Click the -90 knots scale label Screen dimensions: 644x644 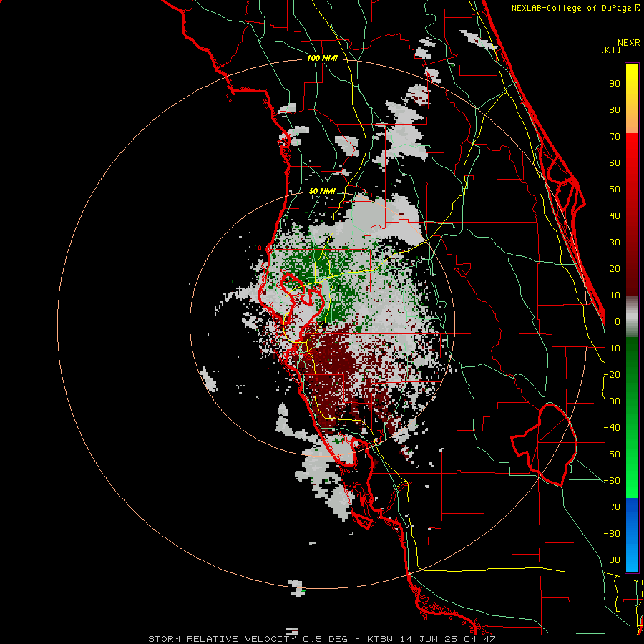(x=613, y=560)
